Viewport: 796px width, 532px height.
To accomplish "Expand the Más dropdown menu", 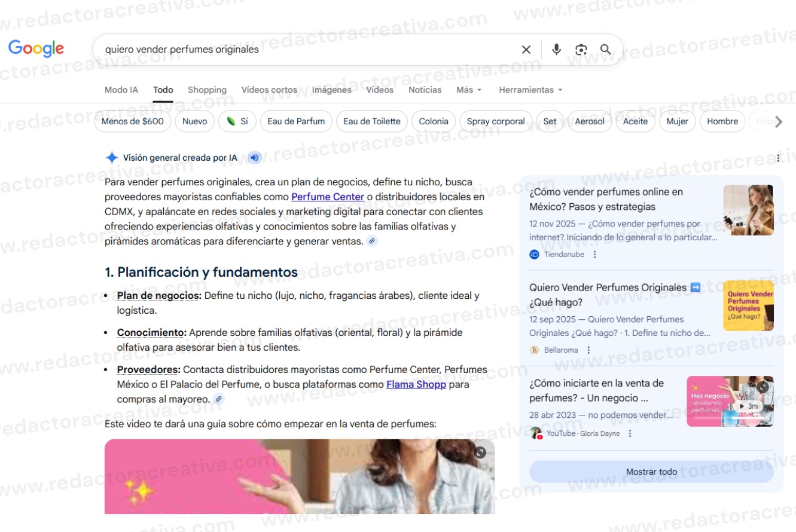I will (x=469, y=90).
